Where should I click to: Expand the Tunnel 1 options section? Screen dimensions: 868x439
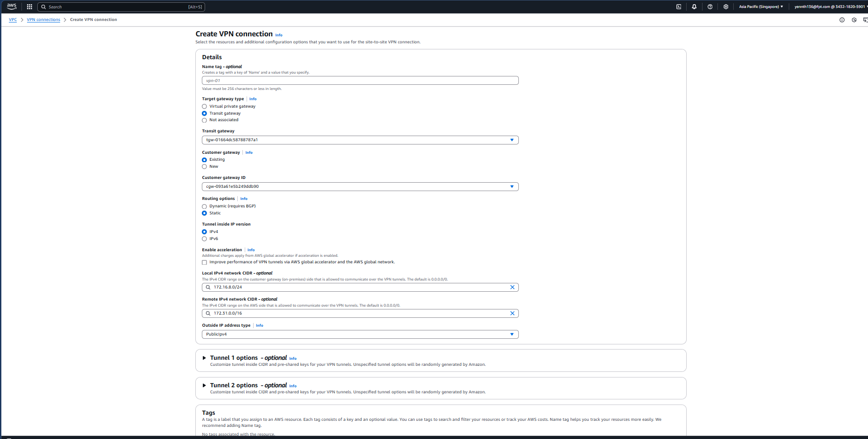[204, 358]
